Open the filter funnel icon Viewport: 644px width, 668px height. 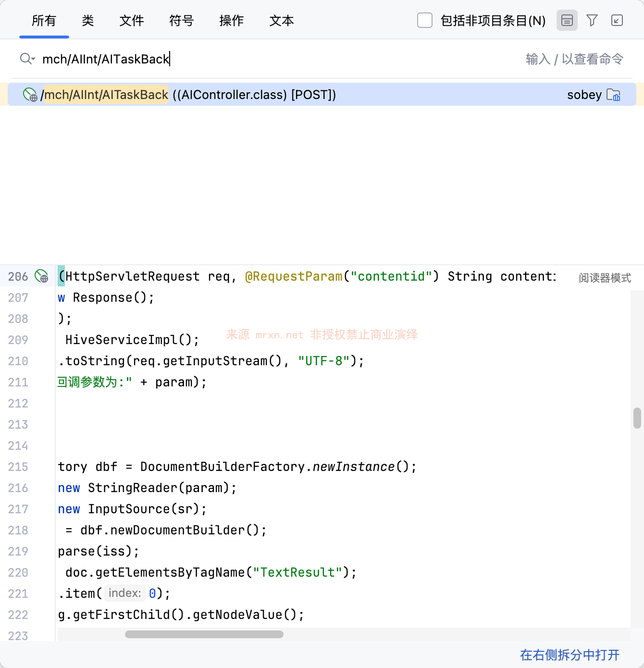coord(592,20)
